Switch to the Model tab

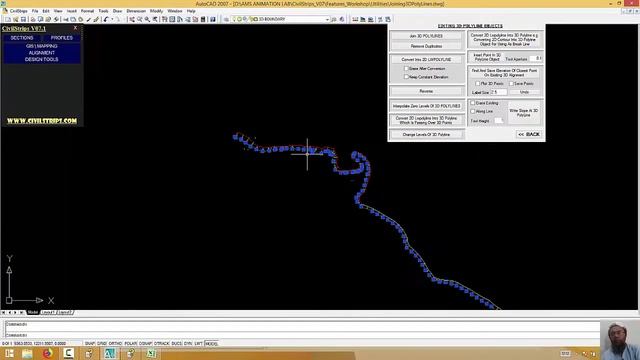[x=33, y=312]
